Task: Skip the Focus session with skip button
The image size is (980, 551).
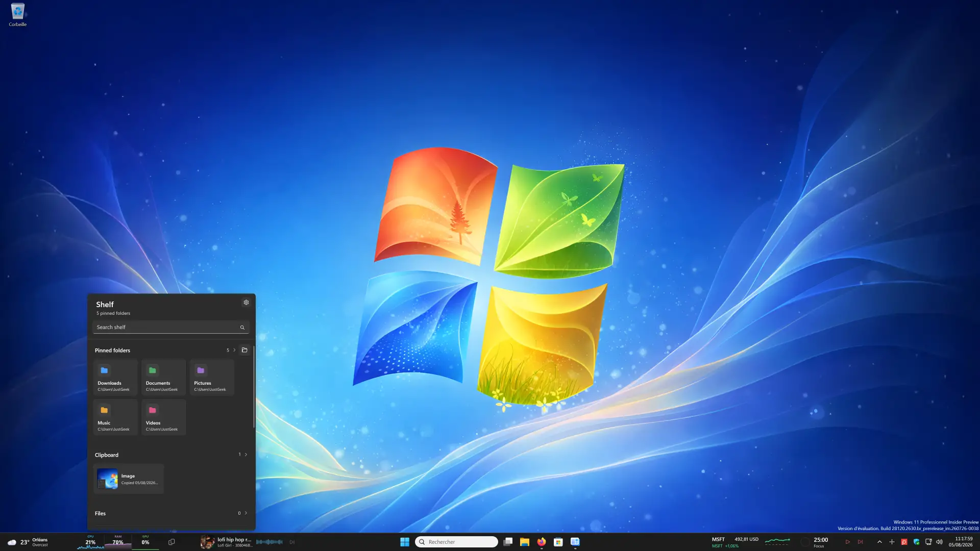Action: [x=861, y=542]
